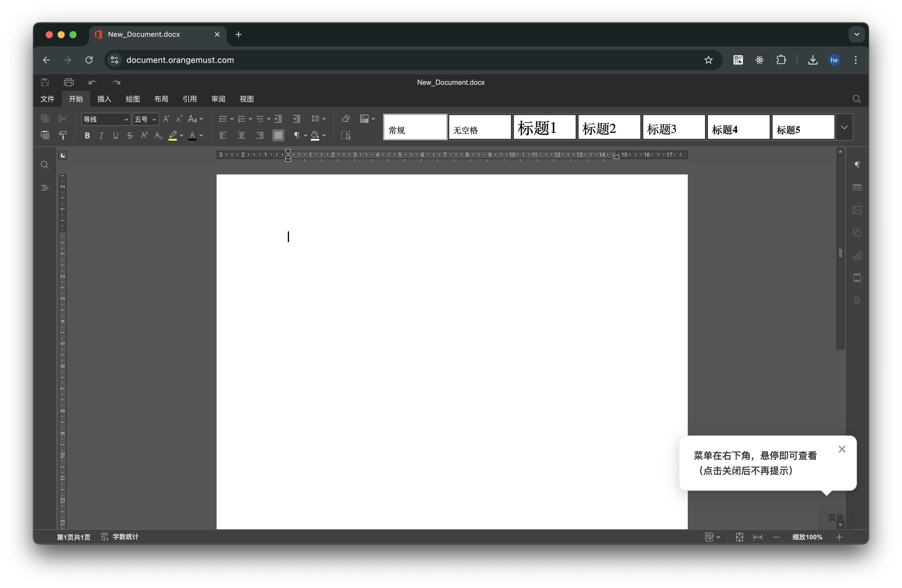Toggle strikethrough formatting
Image resolution: width=902 pixels, height=588 pixels.
coord(130,136)
